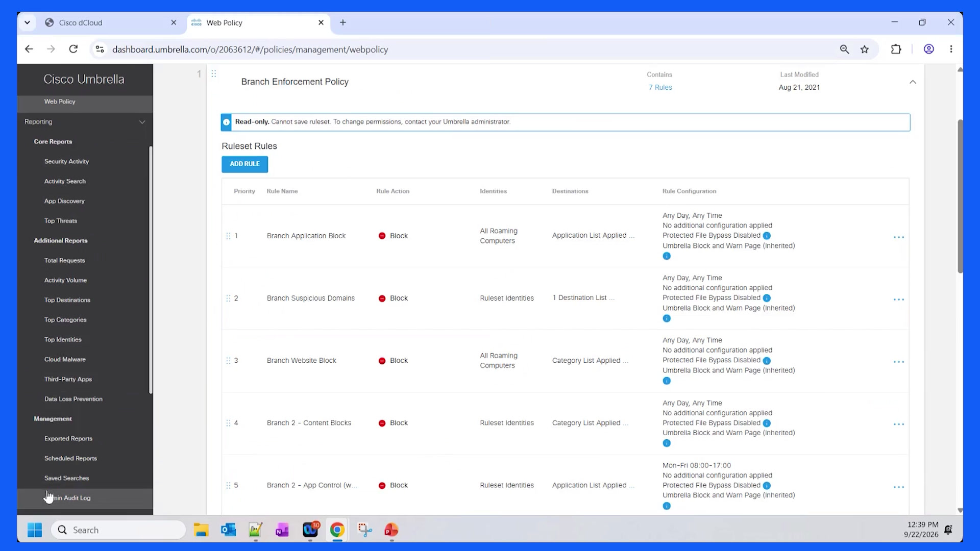Click info icon beside Protected File Bypass in rule 1
980x551 pixels.
(767, 236)
